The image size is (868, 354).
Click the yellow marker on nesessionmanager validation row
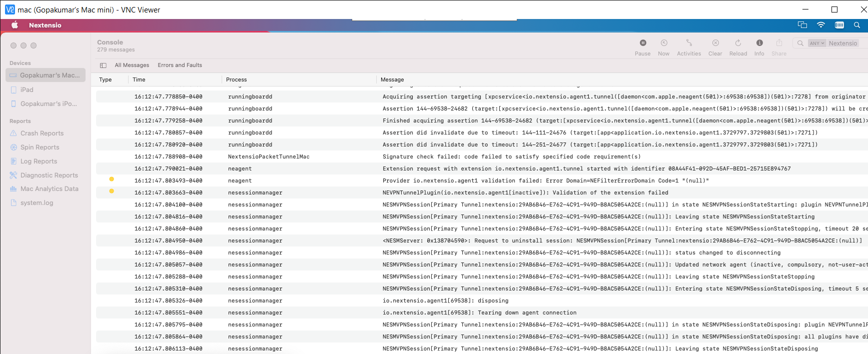112,191
